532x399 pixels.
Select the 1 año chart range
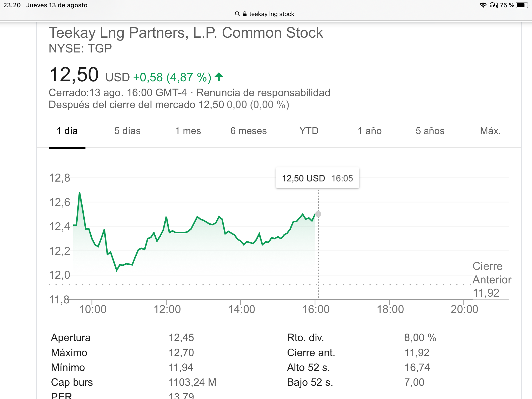pyautogui.click(x=370, y=131)
